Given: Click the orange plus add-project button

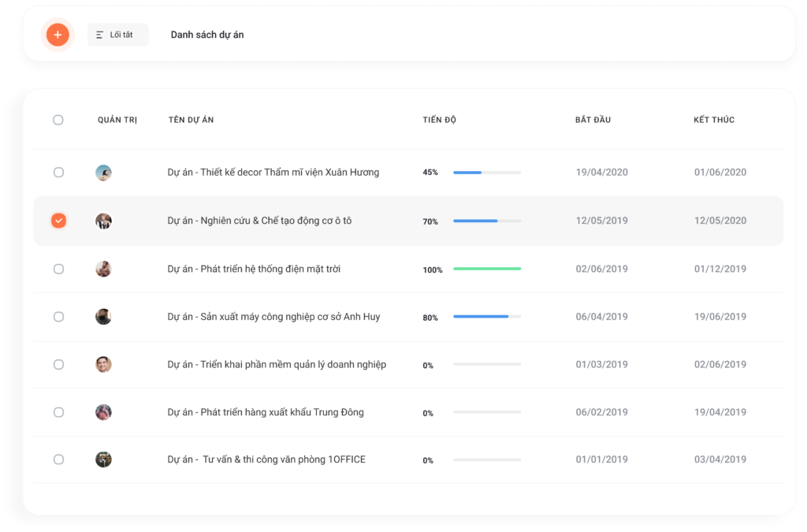Looking at the screenshot, I should (58, 35).
